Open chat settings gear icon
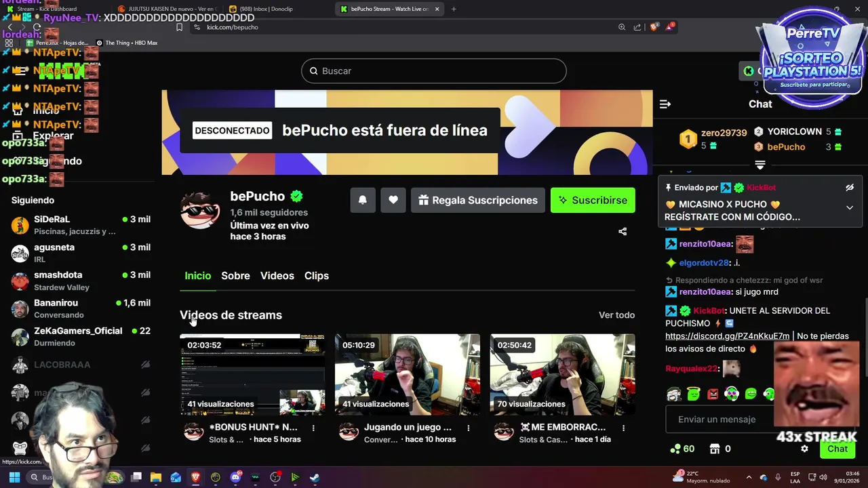The width and height of the screenshot is (868, 488). tap(804, 449)
